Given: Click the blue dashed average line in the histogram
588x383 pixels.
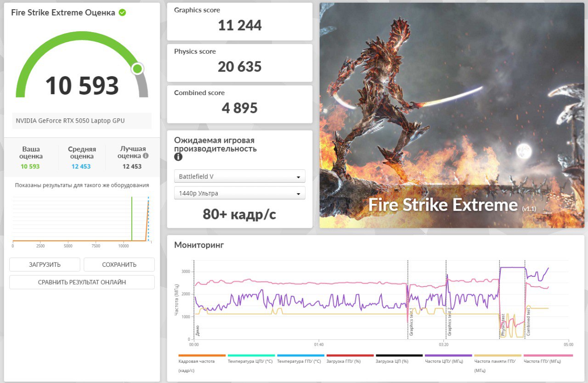Looking at the screenshot, I should tap(148, 219).
